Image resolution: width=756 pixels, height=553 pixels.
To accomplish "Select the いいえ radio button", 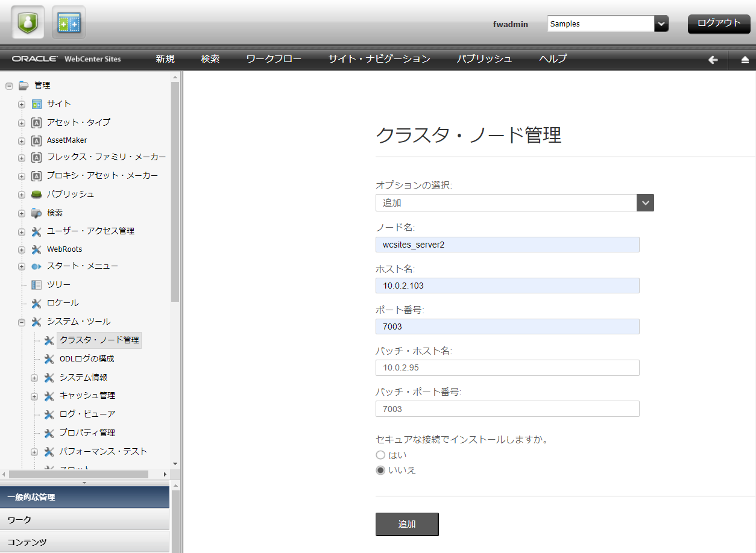I will (x=380, y=470).
